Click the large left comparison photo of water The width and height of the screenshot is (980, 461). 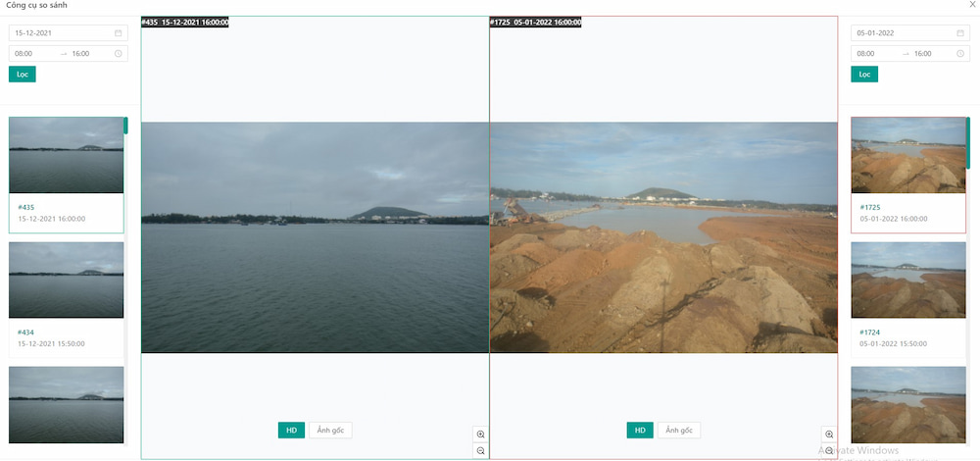[x=315, y=237]
